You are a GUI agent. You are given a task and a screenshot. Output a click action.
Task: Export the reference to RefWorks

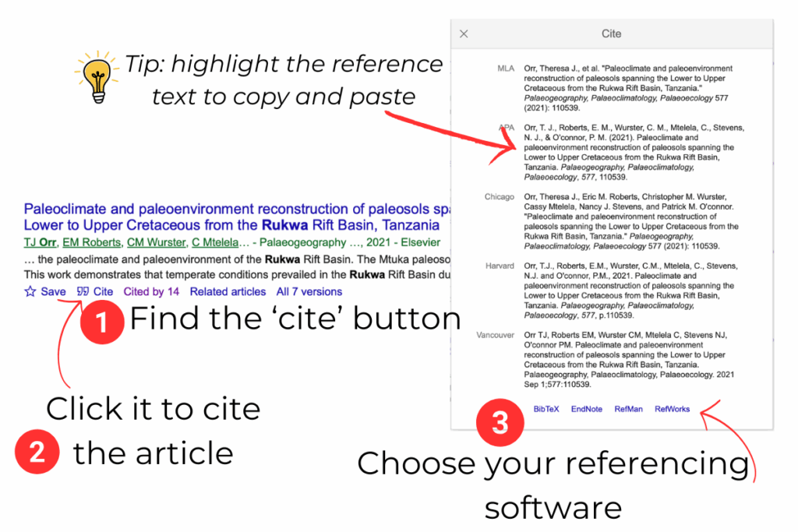(672, 407)
